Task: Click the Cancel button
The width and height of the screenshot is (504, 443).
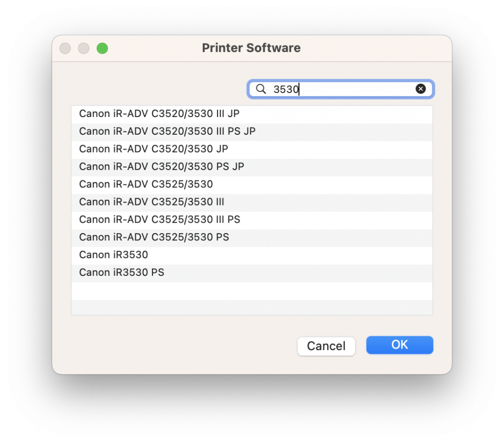Action: click(x=326, y=346)
